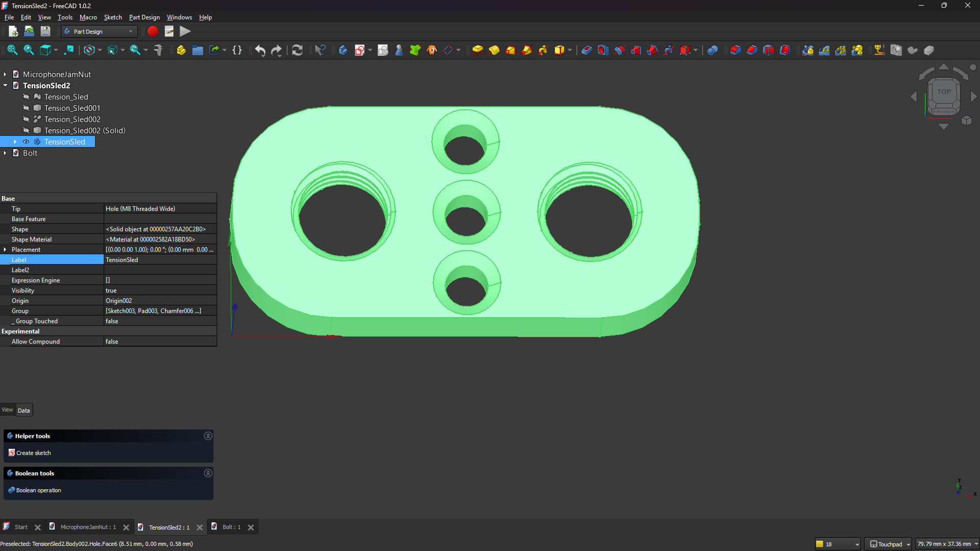Open the Part Design workbench dropdown
980x551 pixels.
click(99, 32)
